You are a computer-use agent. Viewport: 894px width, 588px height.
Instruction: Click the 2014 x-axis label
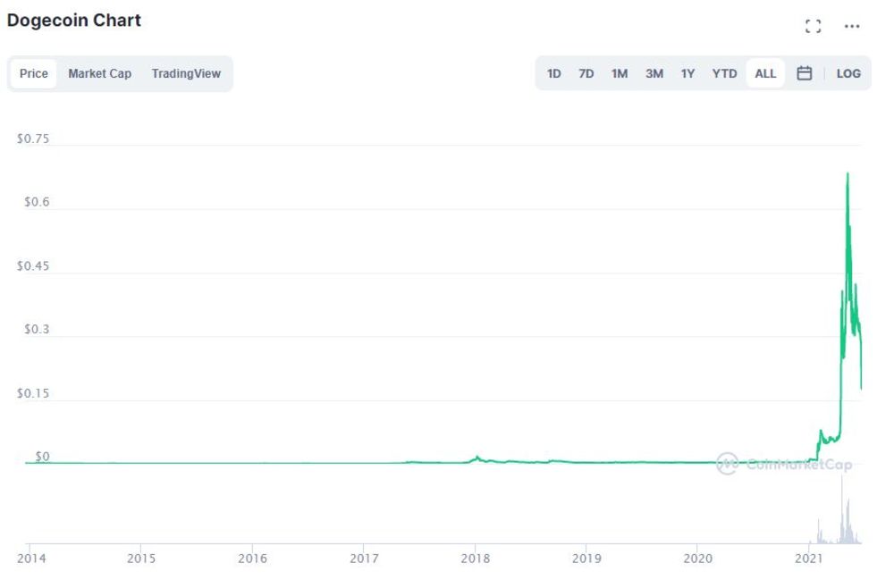point(31,559)
